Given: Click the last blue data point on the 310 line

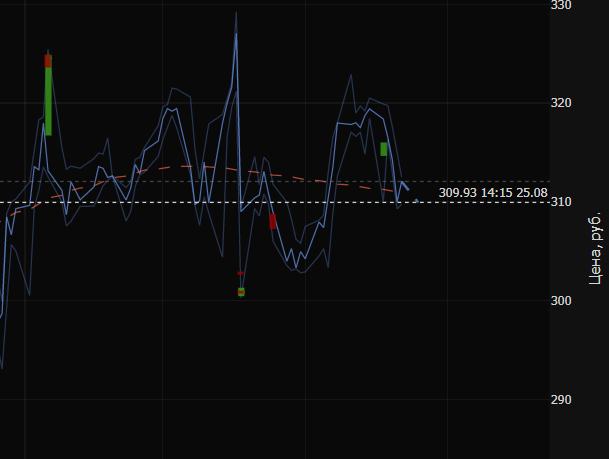Looking at the screenshot, I should coord(417,201).
